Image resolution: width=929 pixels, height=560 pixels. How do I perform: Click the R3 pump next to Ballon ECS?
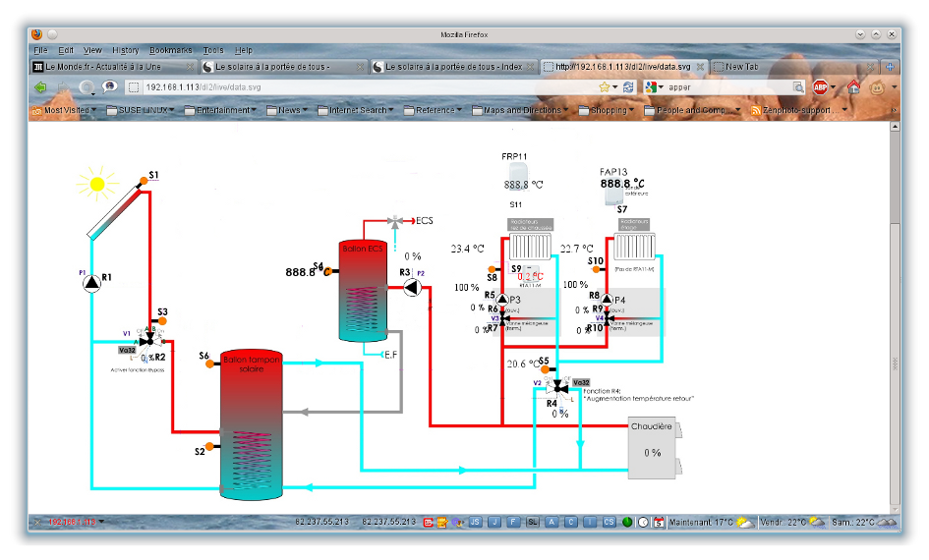410,287
